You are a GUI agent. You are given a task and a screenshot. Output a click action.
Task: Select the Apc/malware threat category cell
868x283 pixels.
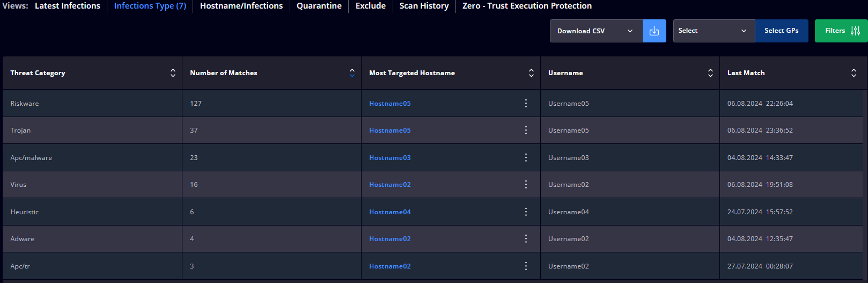[x=92, y=157]
